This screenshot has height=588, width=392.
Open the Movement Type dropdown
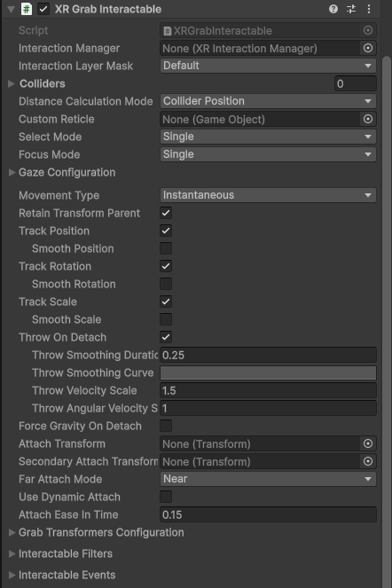pyautogui.click(x=268, y=195)
